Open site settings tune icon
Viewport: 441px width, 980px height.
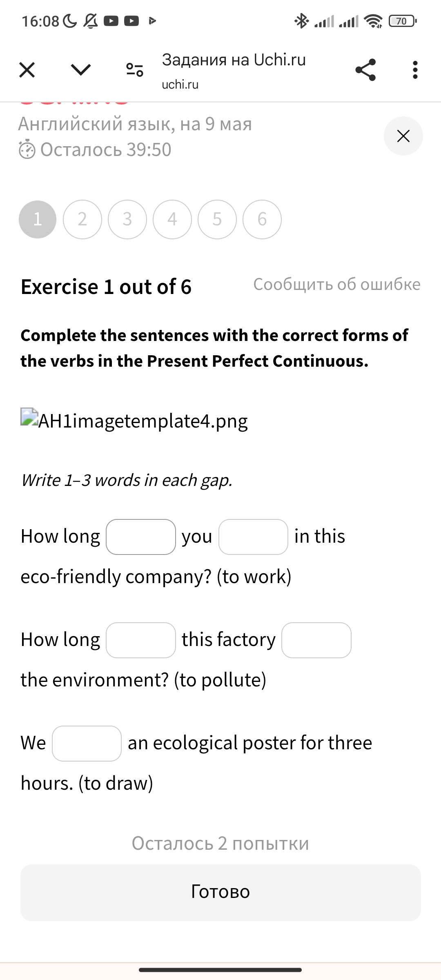tap(135, 70)
